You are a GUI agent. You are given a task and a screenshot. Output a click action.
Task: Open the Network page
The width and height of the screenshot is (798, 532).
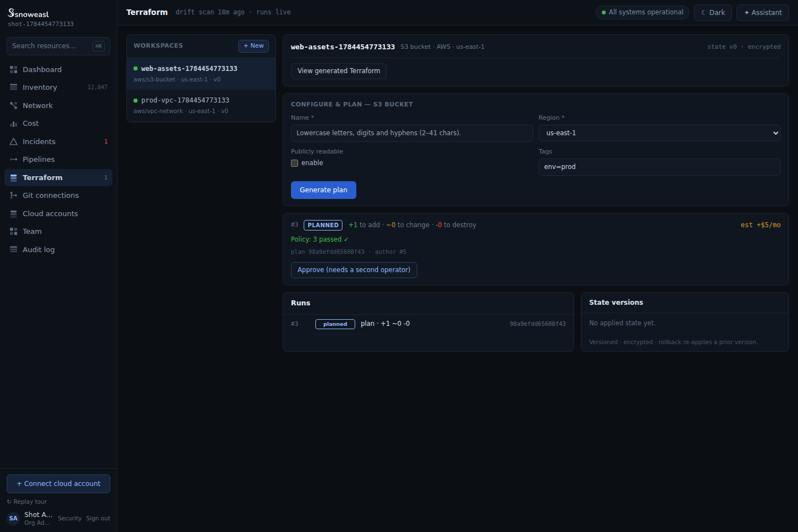58,105
